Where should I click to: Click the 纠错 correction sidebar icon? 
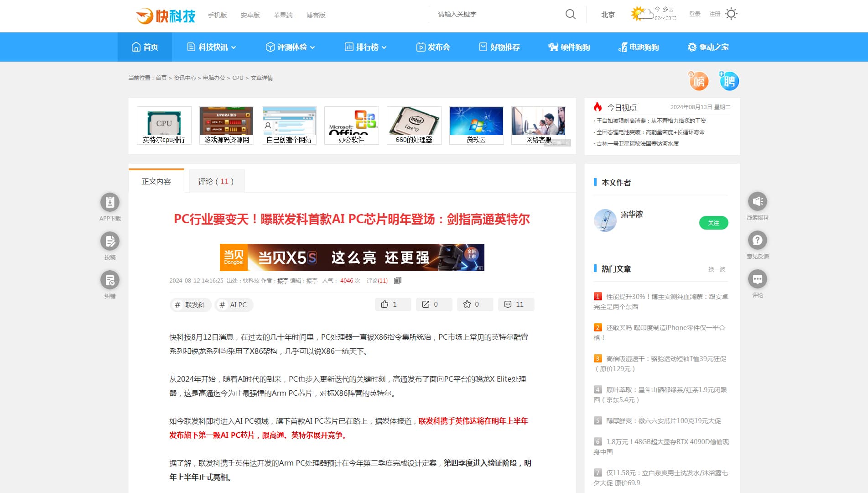tap(110, 280)
